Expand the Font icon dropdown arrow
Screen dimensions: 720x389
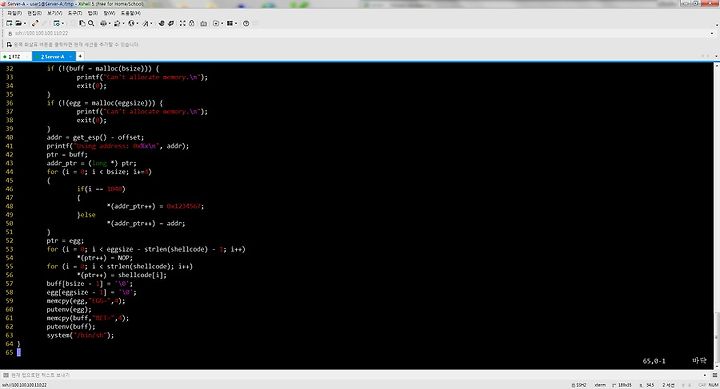pyautogui.click(x=151, y=23)
